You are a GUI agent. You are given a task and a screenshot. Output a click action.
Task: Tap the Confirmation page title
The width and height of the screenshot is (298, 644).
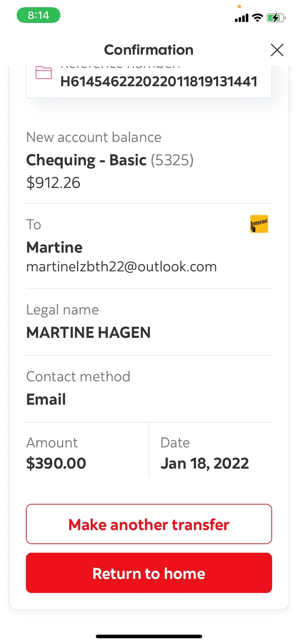149,50
